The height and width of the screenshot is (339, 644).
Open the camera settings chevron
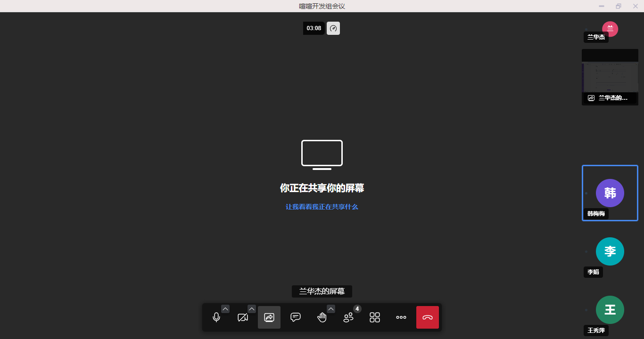[252, 309]
